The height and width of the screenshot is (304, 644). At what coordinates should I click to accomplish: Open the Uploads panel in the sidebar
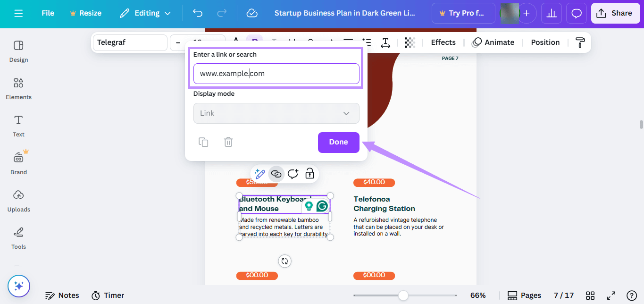click(x=18, y=201)
